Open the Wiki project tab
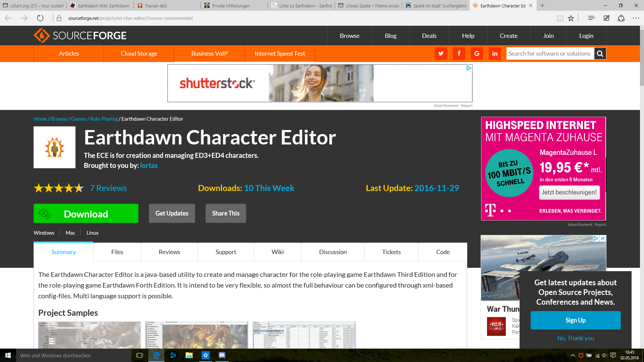Image resolution: width=644 pixels, height=362 pixels. pos(278,252)
